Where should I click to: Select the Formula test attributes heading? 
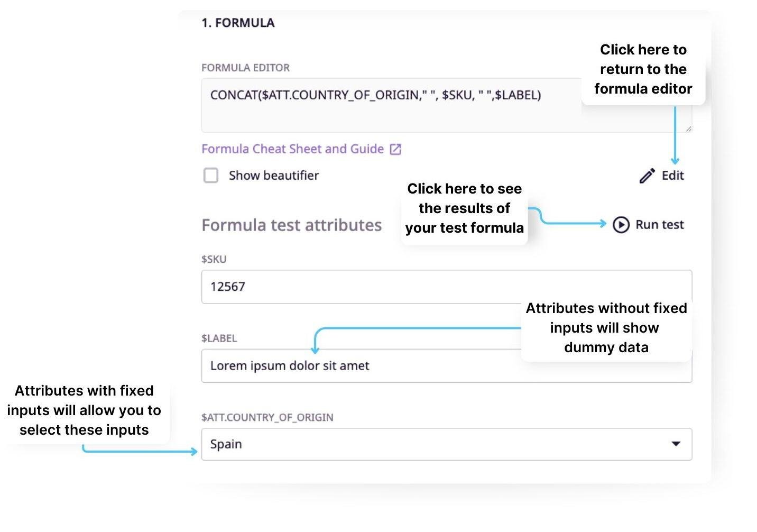tap(291, 224)
